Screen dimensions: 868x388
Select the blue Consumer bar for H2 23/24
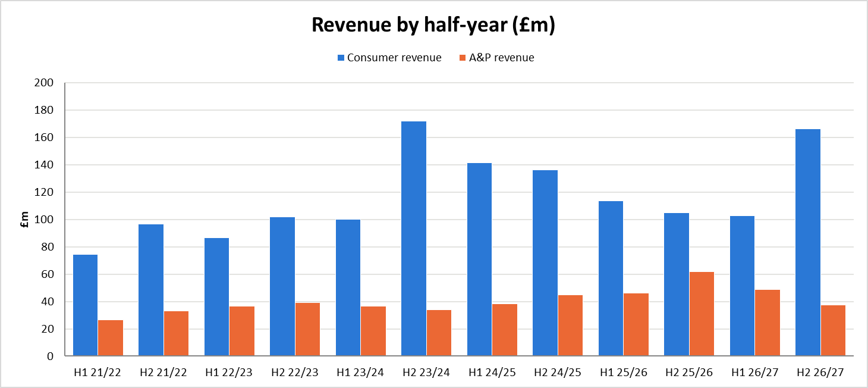click(414, 239)
